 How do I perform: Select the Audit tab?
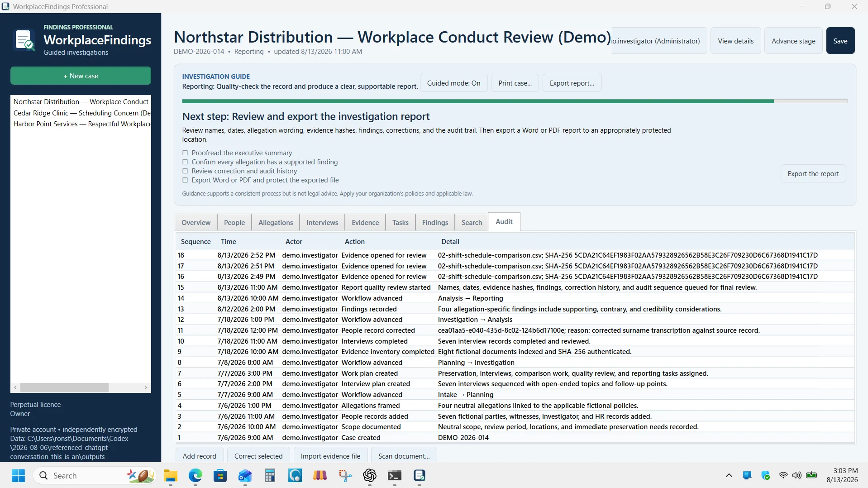coord(504,222)
